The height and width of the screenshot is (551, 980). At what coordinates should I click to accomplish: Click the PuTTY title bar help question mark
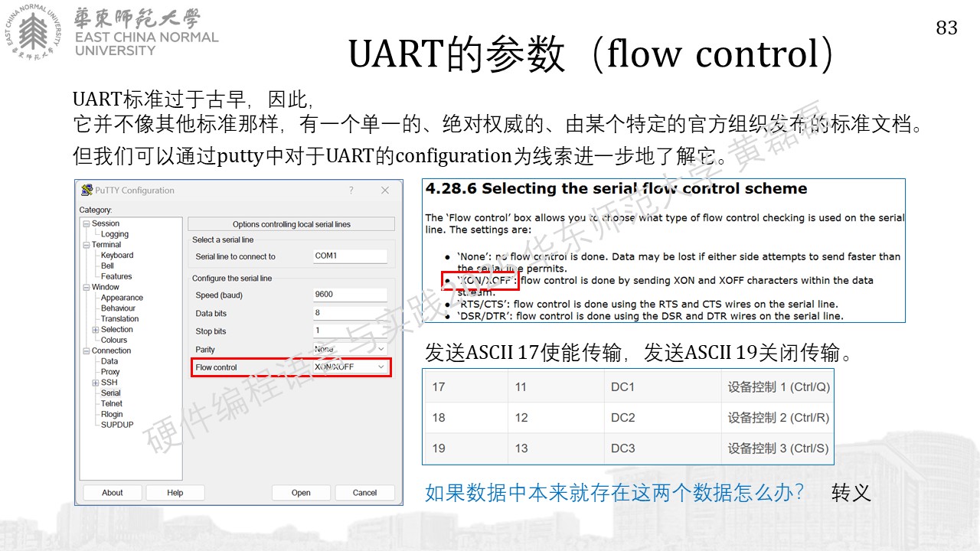(351, 191)
